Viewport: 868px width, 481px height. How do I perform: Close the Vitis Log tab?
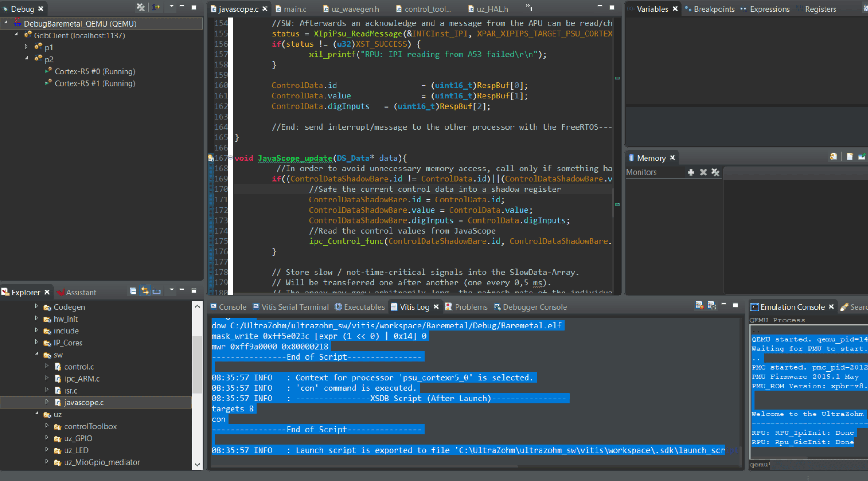click(436, 306)
